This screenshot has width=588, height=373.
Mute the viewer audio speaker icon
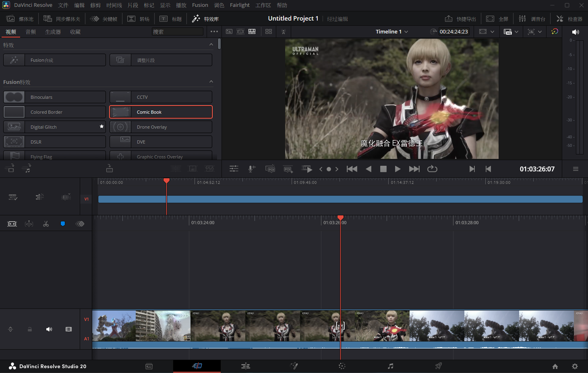point(576,32)
